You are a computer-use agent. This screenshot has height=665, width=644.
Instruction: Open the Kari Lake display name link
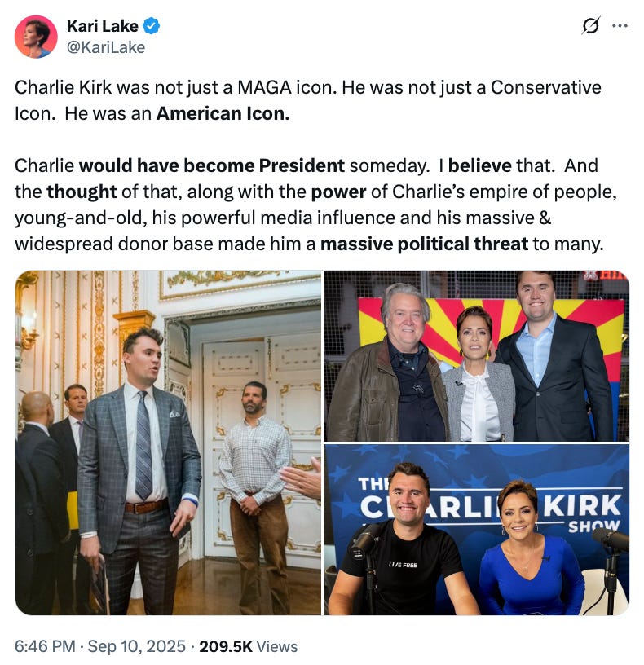click(102, 26)
